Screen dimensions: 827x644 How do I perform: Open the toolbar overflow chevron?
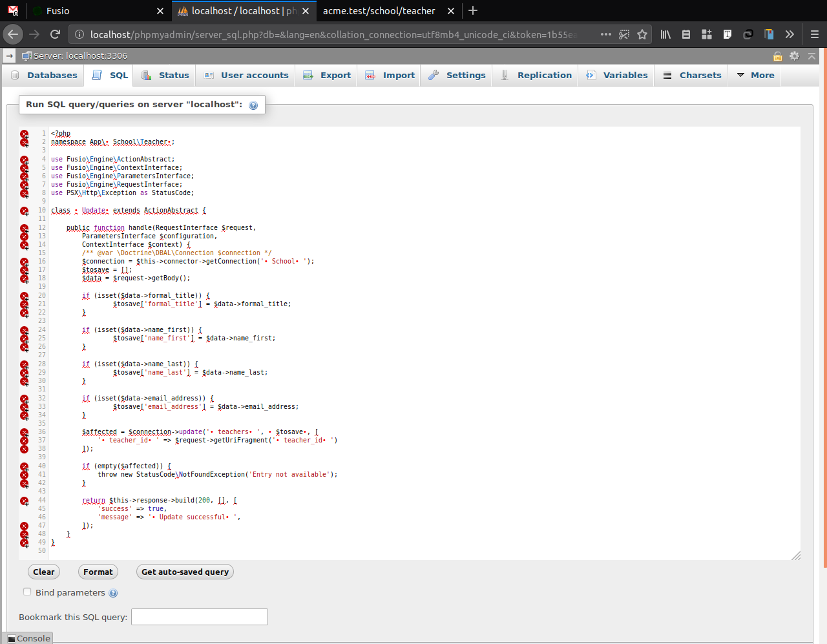coord(790,34)
